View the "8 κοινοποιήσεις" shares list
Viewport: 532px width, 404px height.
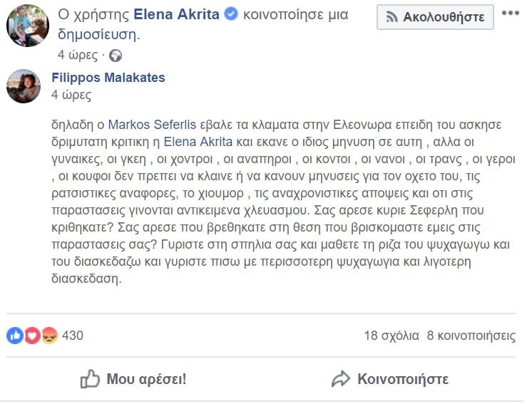point(471,336)
